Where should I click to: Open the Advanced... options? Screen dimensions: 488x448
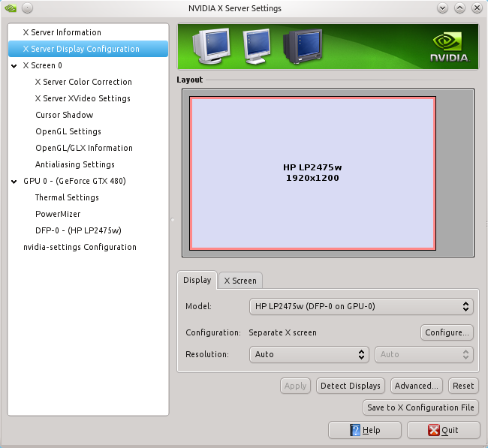(416, 386)
